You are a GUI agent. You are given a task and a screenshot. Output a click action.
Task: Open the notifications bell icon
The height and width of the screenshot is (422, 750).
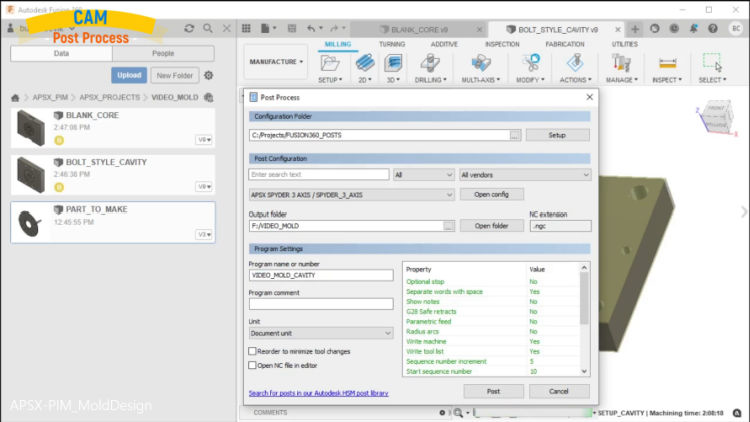[x=694, y=29]
